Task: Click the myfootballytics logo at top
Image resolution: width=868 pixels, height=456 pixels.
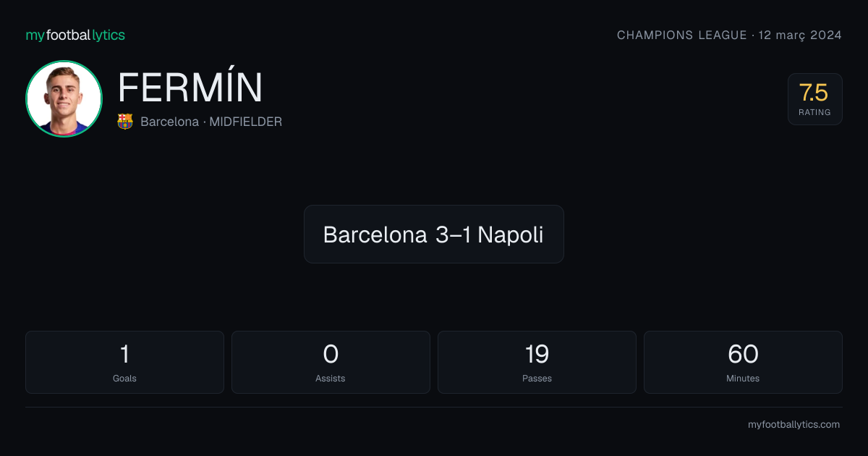Action: (x=75, y=35)
